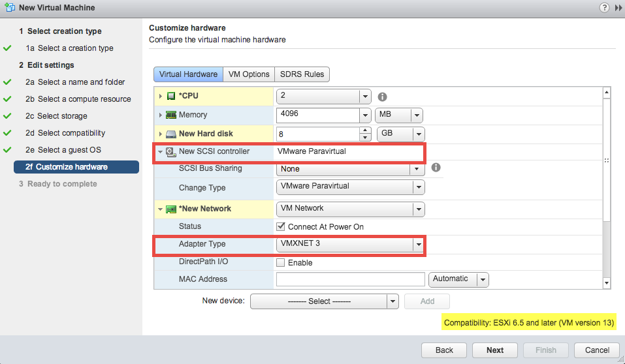
Task: Click the double-arrow expand icon in title bar
Action: 618,8
